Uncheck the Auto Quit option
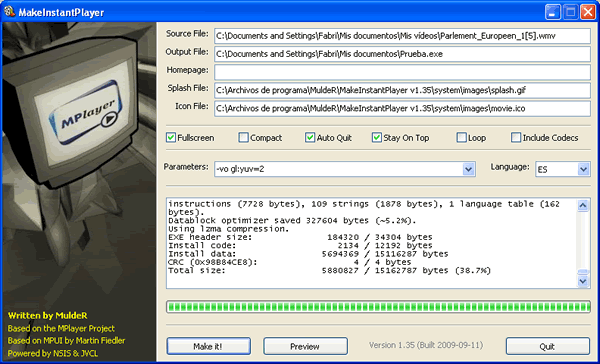The image size is (600, 364). point(310,137)
